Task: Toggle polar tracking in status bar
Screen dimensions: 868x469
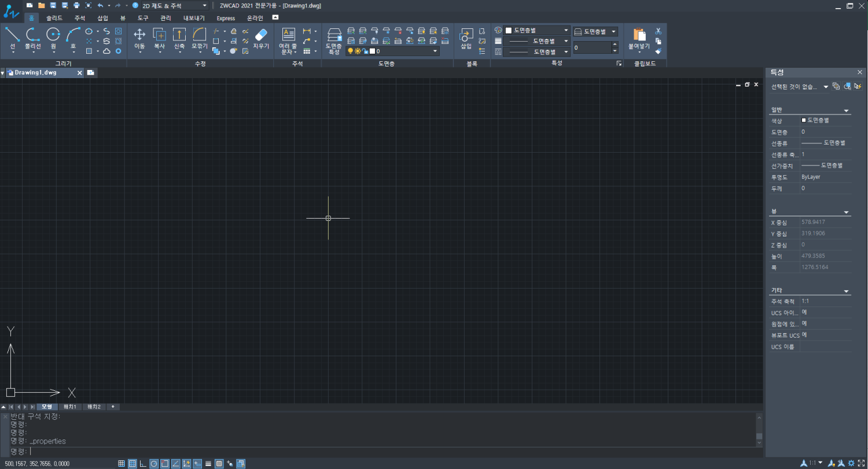Action: [x=154, y=463]
